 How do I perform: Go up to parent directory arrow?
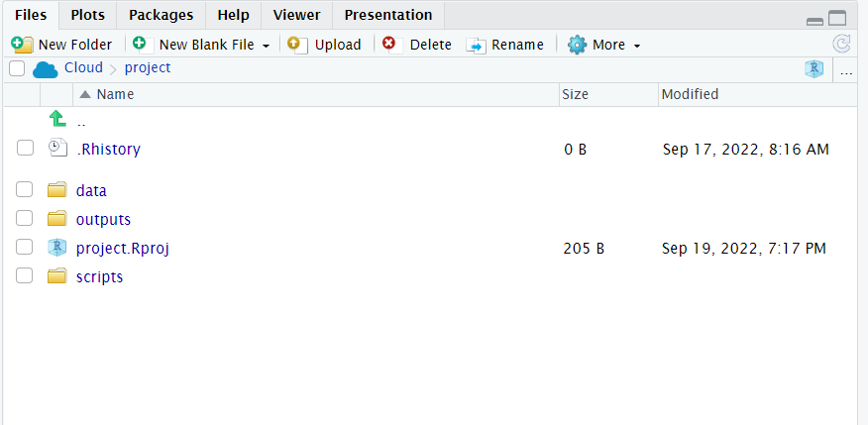(x=57, y=120)
